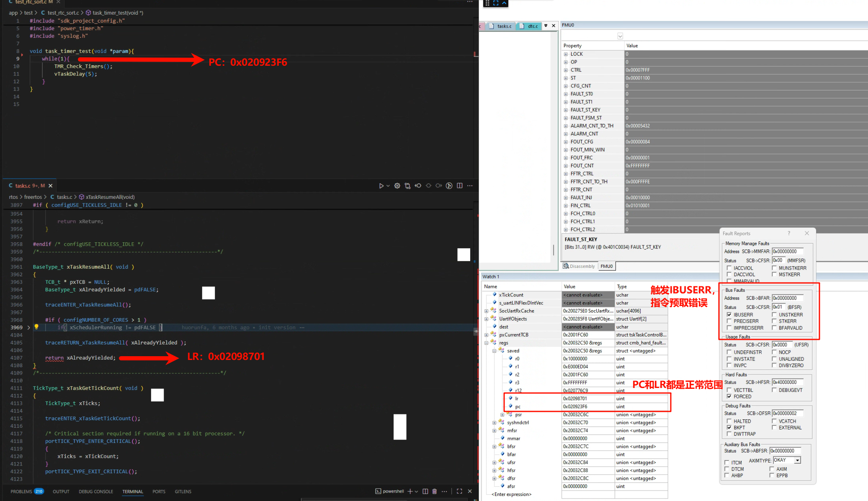The image size is (868, 501).
Task: Toggle the HALTED checkbox
Action: pos(729,421)
